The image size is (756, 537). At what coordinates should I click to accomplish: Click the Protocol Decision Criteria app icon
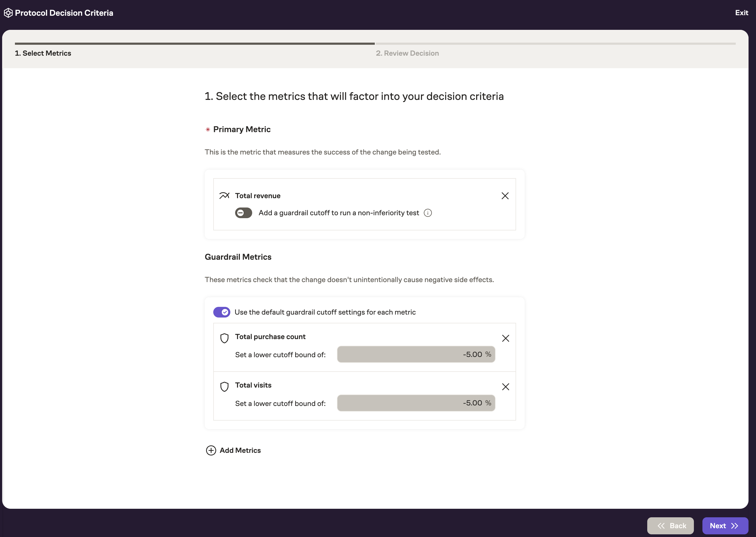point(8,13)
